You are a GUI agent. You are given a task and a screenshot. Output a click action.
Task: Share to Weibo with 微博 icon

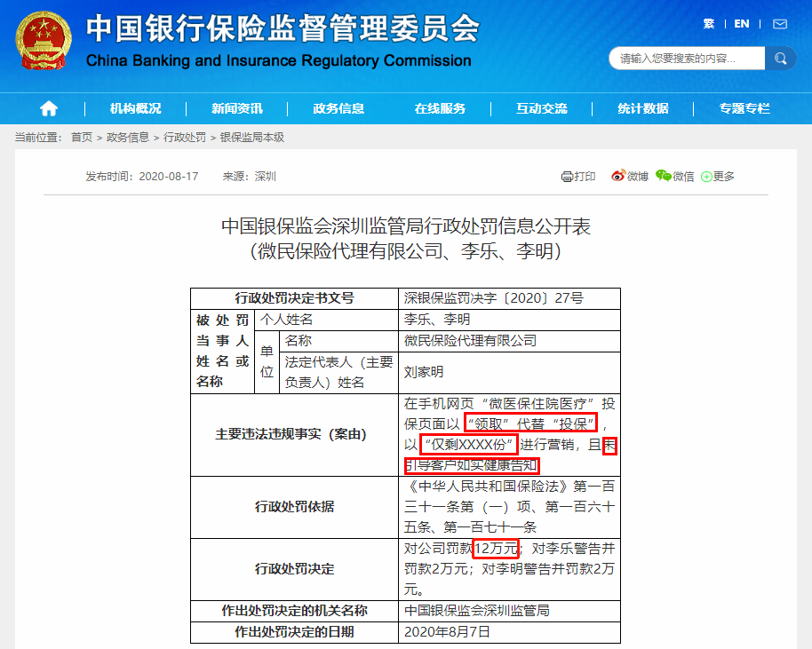coord(630,177)
